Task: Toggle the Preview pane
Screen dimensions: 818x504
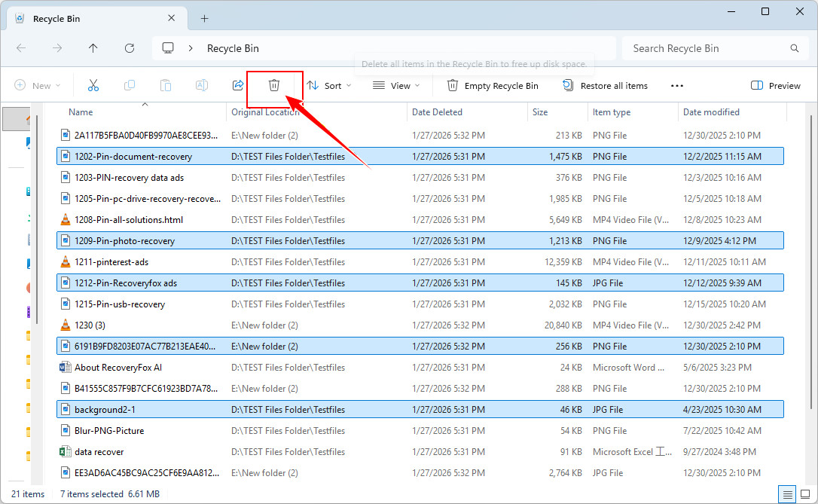Action: pyautogui.click(x=775, y=85)
